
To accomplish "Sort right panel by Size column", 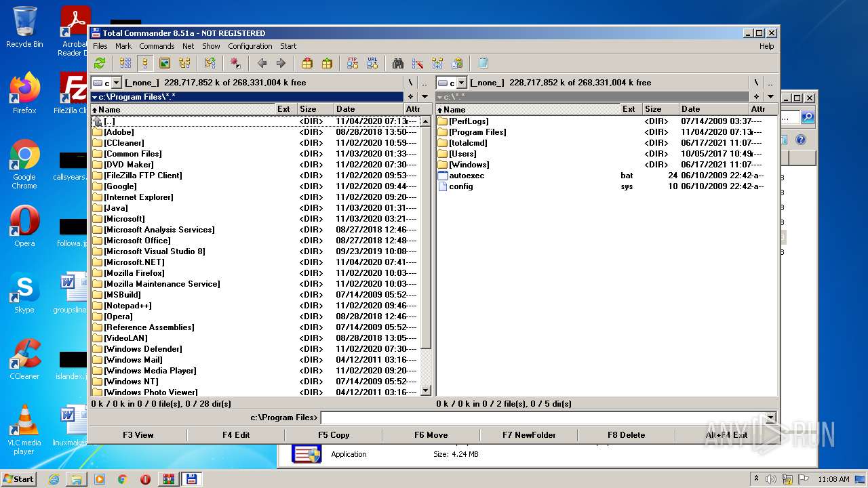I will tap(660, 109).
